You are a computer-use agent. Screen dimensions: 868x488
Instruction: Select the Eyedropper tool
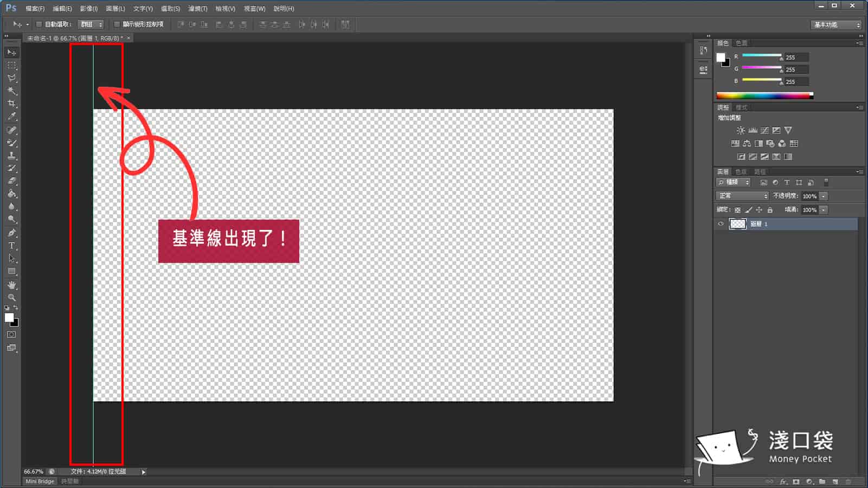tap(12, 117)
